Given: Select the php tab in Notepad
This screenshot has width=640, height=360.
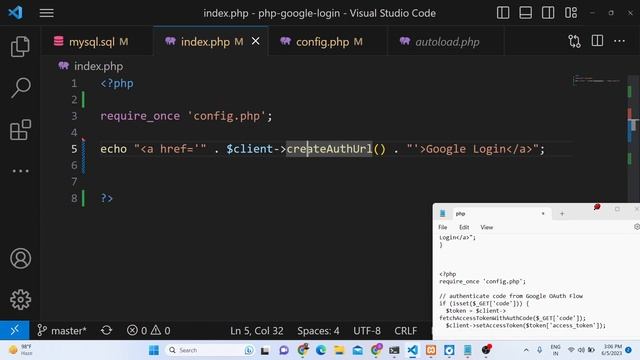Looking at the screenshot, I should click(492, 213).
